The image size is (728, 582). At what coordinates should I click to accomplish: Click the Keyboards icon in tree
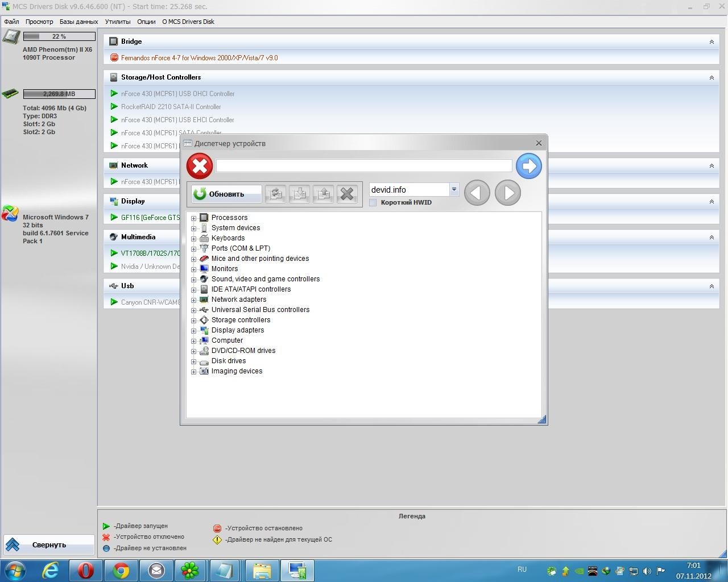(204, 238)
